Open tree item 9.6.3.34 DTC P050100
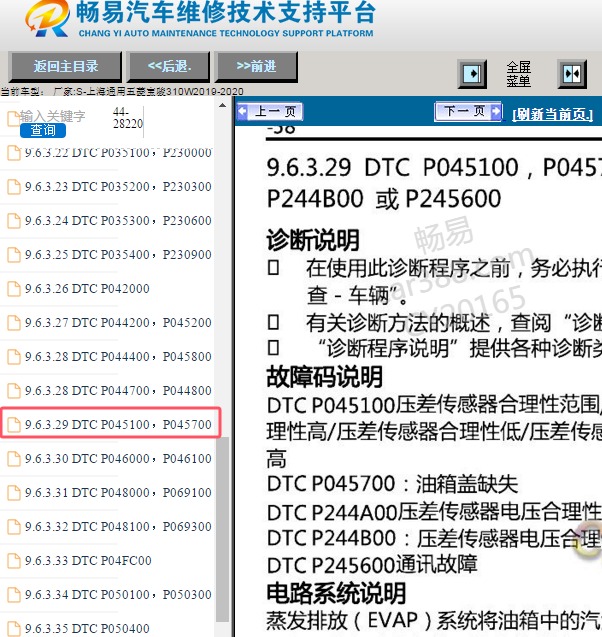The height and width of the screenshot is (637, 602). point(118,594)
